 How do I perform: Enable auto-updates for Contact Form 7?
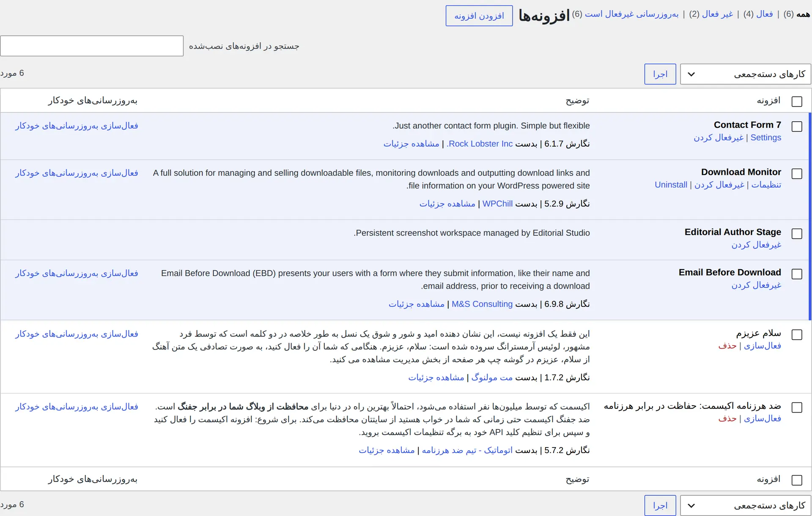click(77, 126)
